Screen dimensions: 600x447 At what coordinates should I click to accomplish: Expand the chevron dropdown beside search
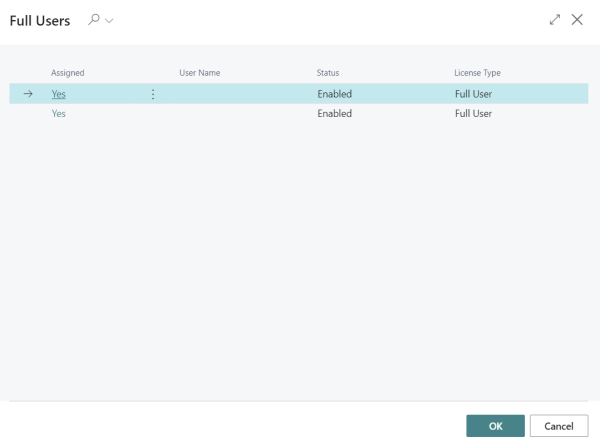(x=109, y=21)
